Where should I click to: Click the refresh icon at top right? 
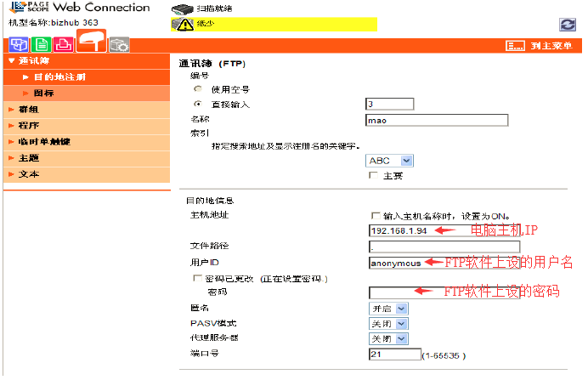pos(568,25)
